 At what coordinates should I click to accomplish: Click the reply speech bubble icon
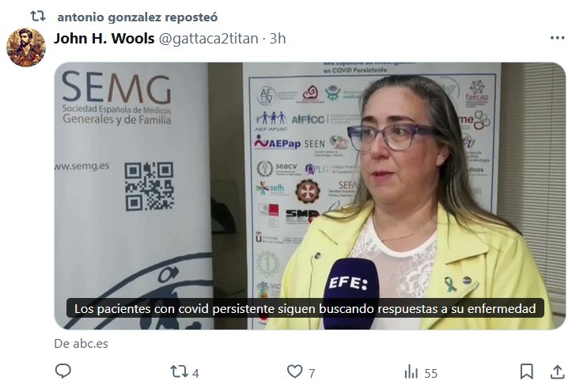tap(63, 371)
